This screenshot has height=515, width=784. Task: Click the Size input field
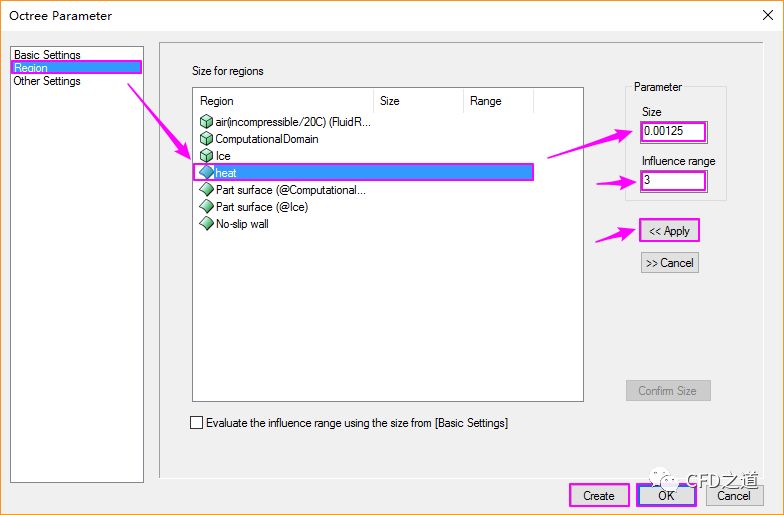[674, 132]
